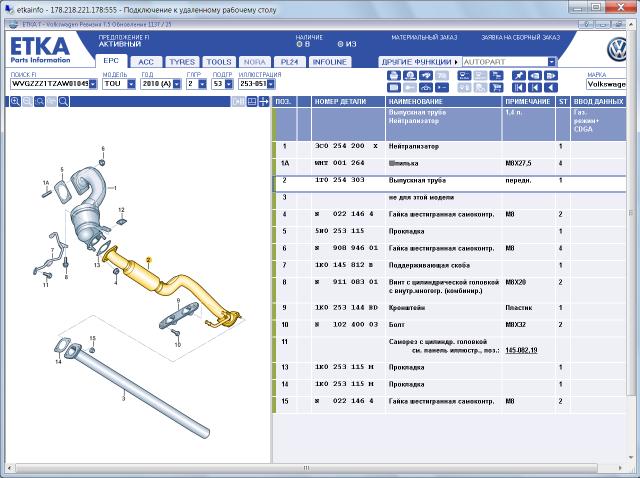
Task: Click the single-bar previous arrow icon
Action: pyautogui.click(x=535, y=87)
